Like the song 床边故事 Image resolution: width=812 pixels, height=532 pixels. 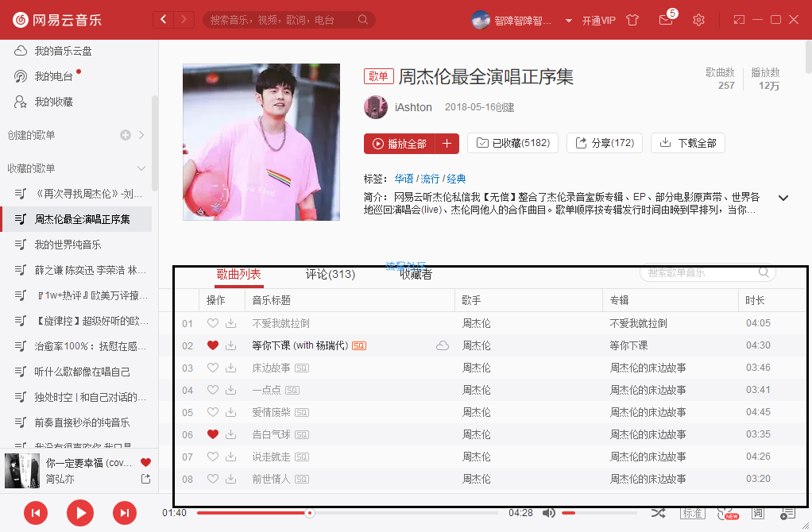click(213, 368)
